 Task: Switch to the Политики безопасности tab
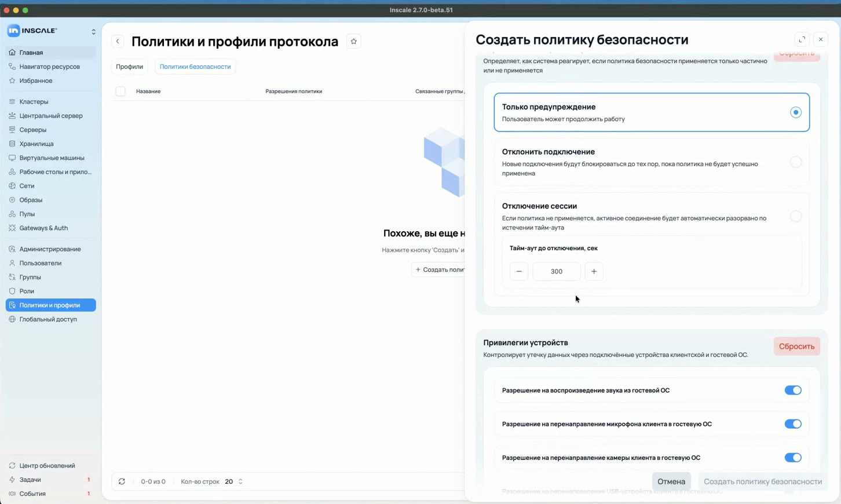pyautogui.click(x=195, y=67)
